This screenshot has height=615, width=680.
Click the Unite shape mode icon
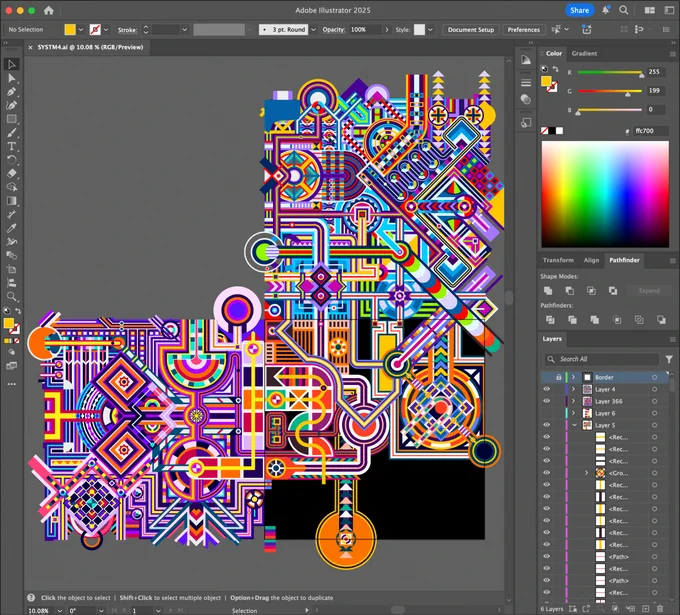tap(548, 291)
